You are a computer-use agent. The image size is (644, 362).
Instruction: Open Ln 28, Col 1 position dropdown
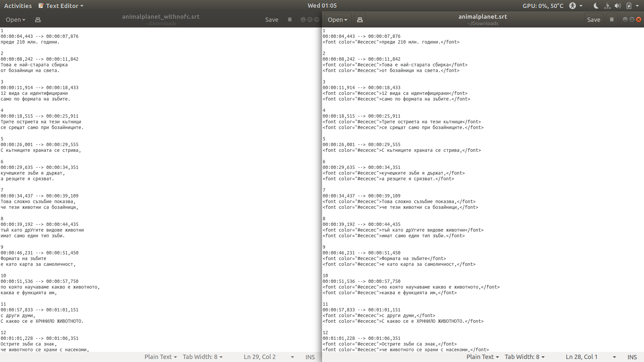[590, 357]
